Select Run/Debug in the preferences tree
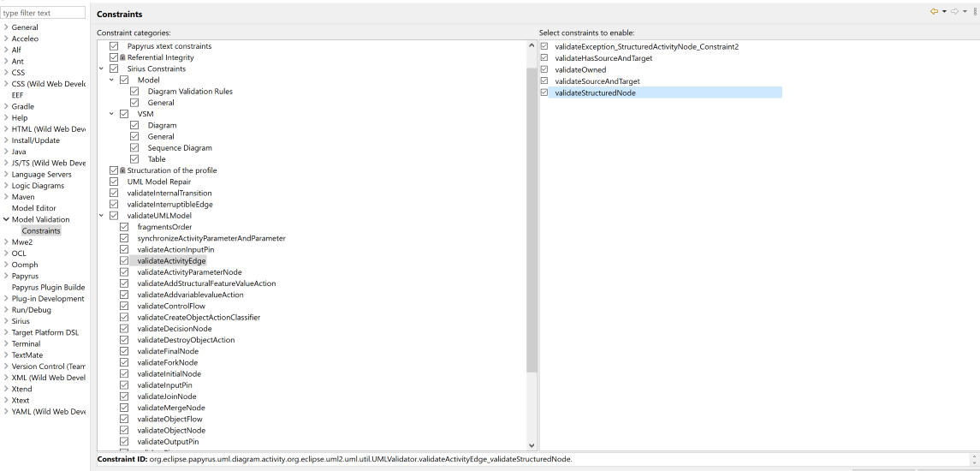 point(31,310)
